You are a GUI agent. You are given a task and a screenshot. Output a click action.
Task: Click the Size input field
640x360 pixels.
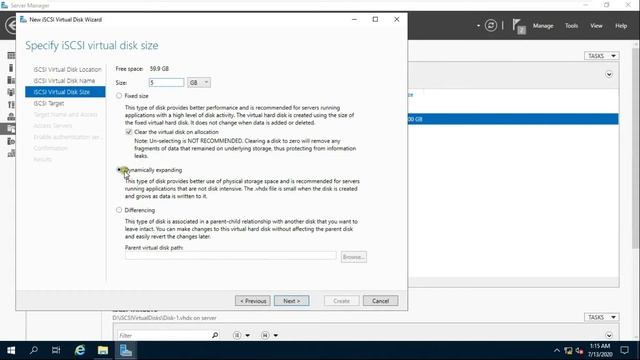coord(166,82)
